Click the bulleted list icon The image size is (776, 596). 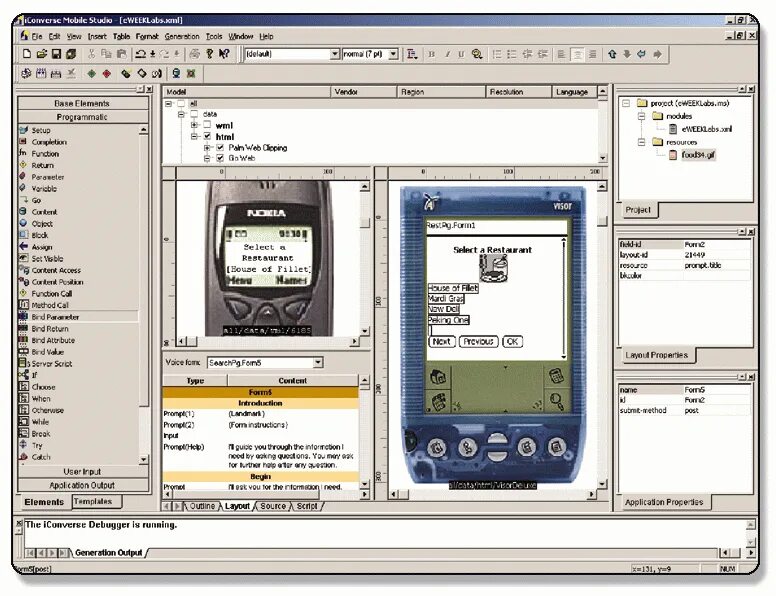point(512,54)
